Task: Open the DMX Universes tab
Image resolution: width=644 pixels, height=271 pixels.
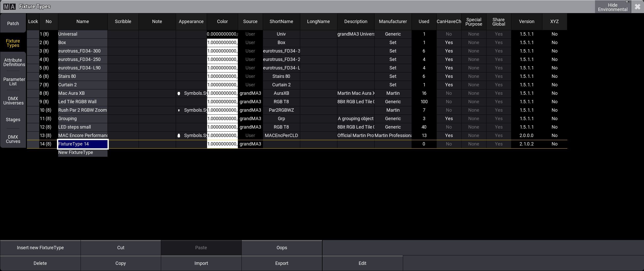Action: click(x=13, y=101)
